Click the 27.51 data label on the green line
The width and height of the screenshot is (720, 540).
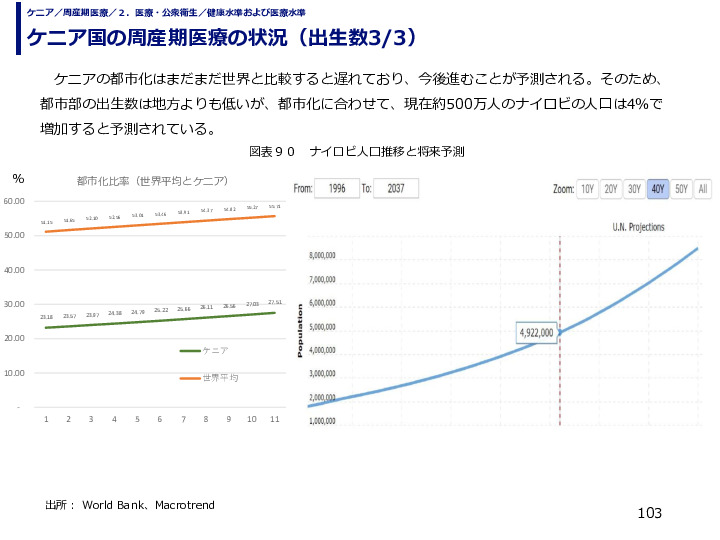[x=275, y=302]
